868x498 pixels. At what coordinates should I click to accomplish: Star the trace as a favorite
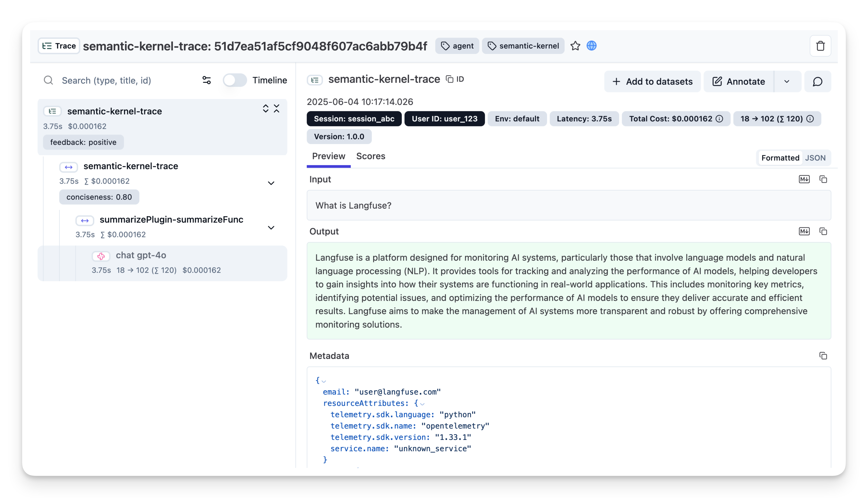pos(575,46)
